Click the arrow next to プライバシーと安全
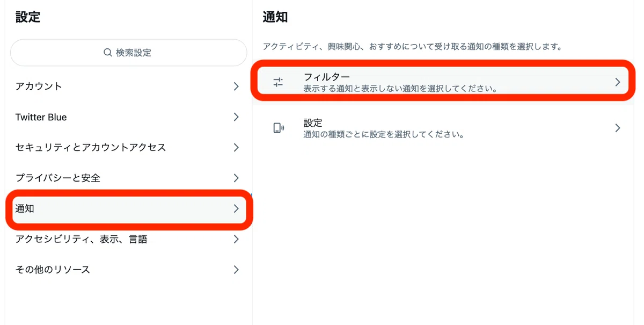 [x=236, y=178]
